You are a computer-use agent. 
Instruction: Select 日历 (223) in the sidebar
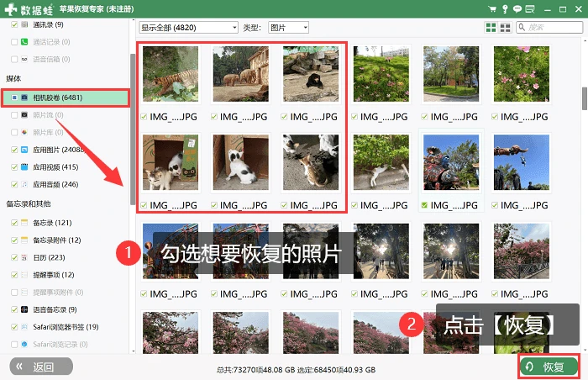tap(49, 257)
